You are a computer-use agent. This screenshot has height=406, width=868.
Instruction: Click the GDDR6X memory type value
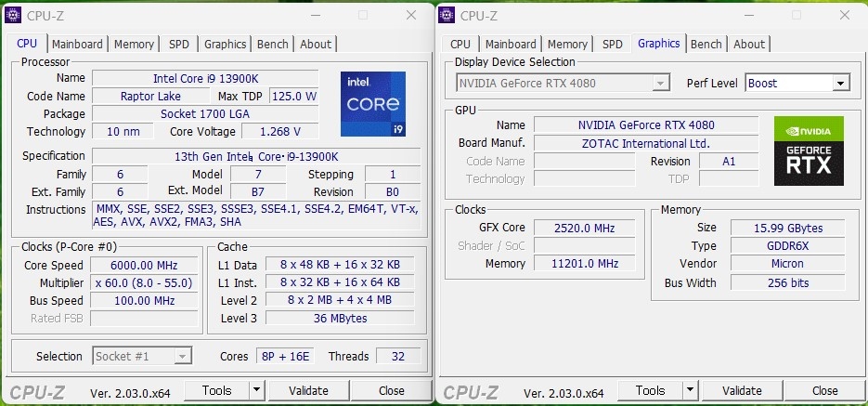click(x=788, y=245)
